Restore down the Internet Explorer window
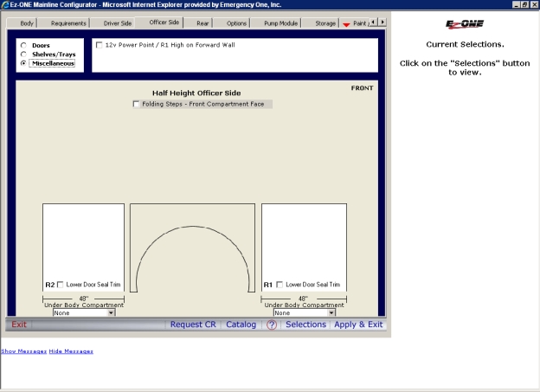 [x=524, y=4]
